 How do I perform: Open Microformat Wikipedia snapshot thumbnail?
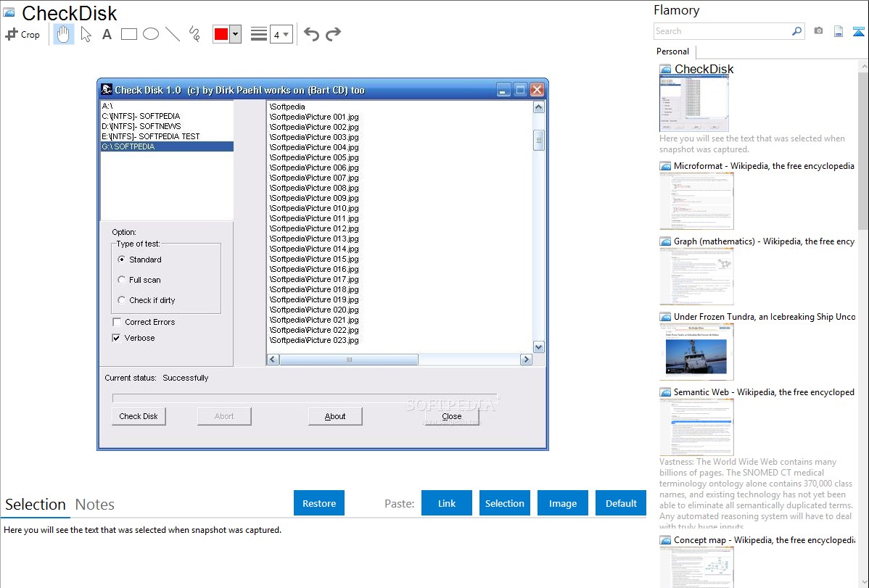click(696, 201)
